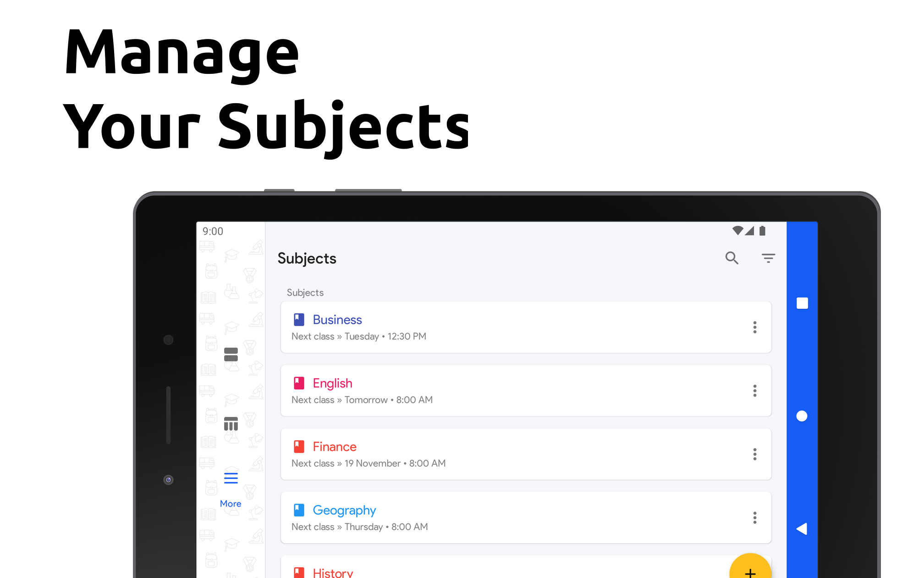Tap the hamburger More icon
924x578 pixels.
coord(231,478)
